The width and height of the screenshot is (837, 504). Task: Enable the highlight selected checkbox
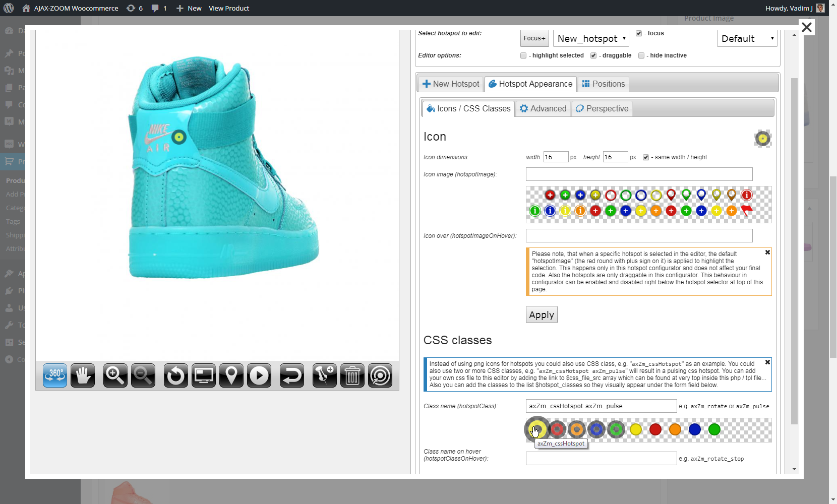523,55
